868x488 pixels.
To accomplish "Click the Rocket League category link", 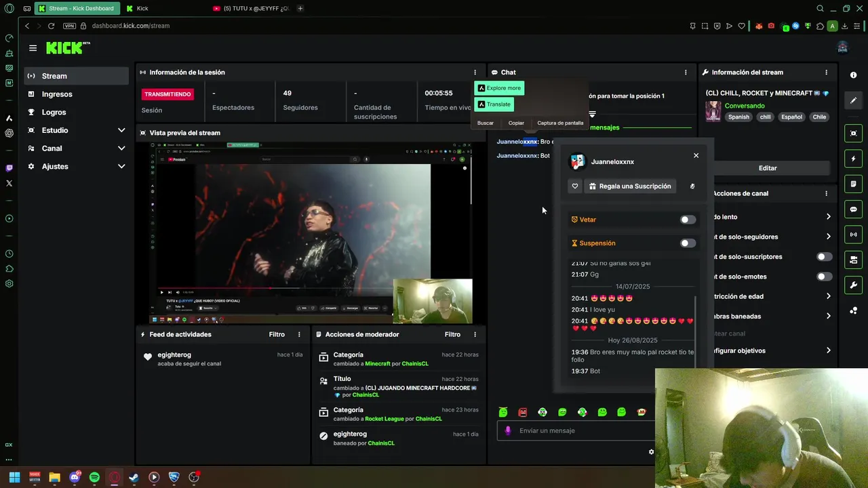I will [384, 419].
